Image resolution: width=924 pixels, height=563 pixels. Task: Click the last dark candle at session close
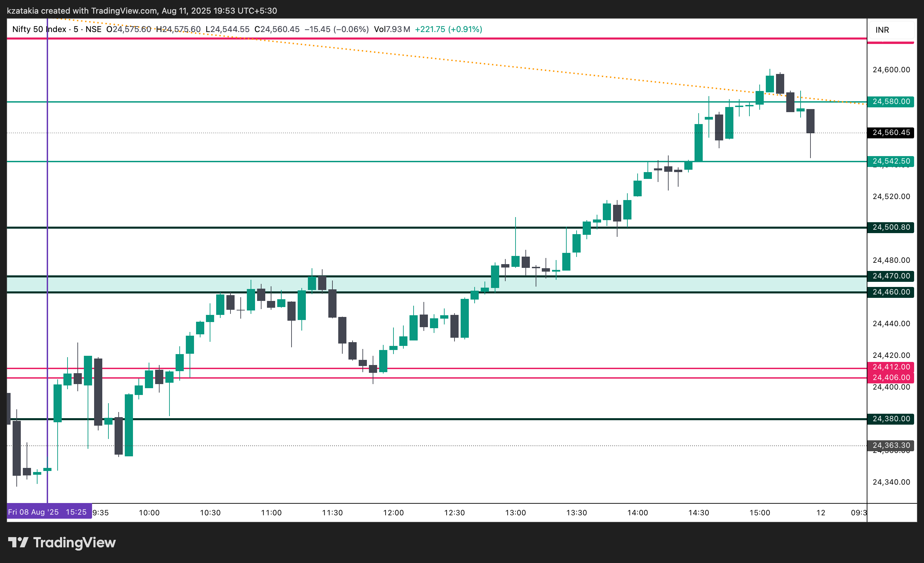pos(810,121)
